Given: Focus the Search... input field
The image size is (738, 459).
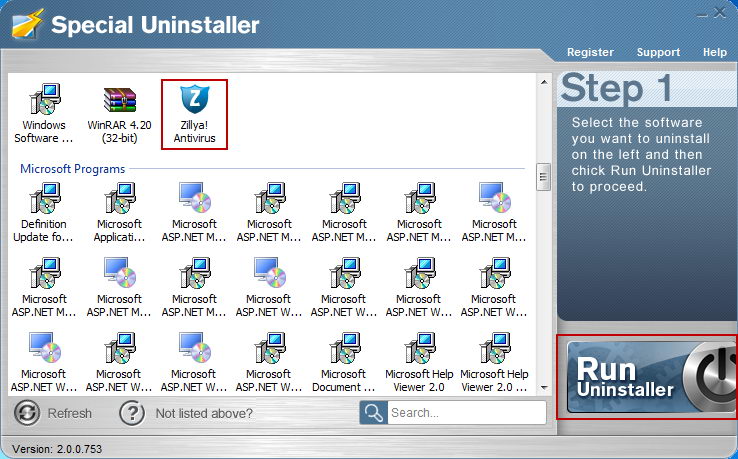Looking at the screenshot, I should click(x=467, y=413).
